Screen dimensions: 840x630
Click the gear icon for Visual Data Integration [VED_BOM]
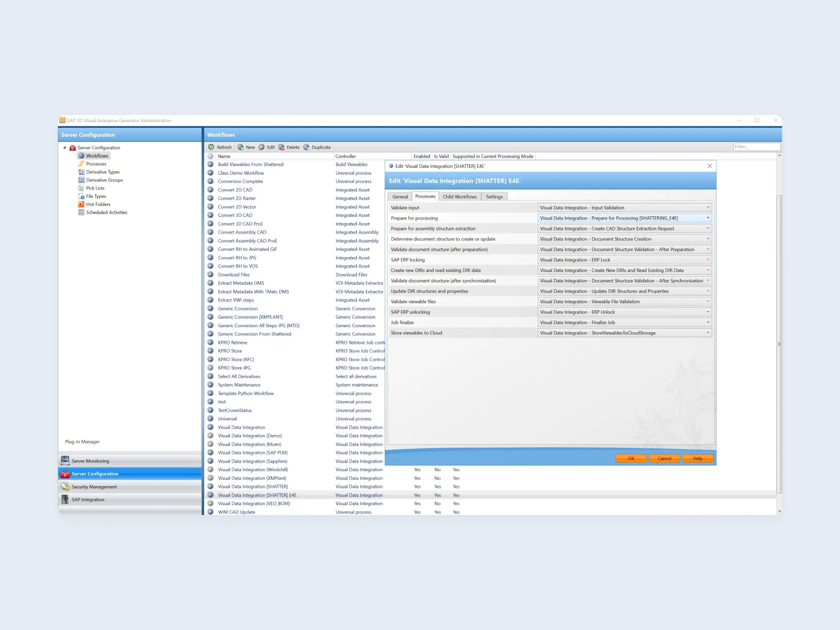point(210,503)
